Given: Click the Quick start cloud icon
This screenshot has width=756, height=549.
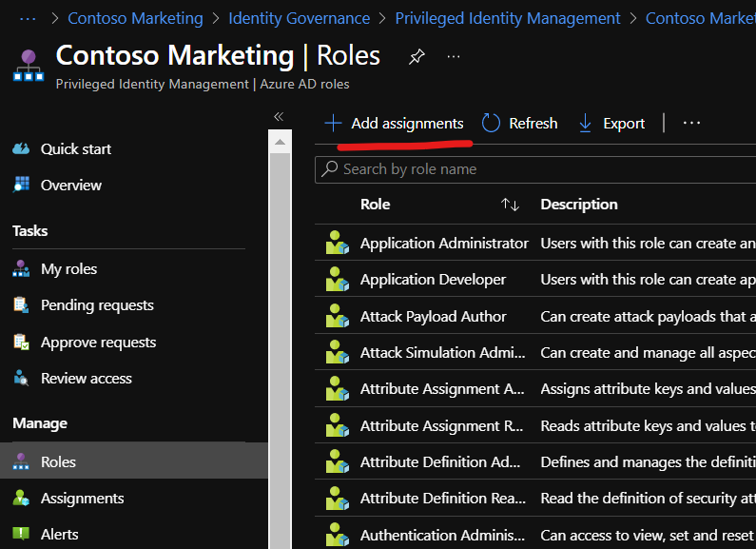Looking at the screenshot, I should click(21, 149).
